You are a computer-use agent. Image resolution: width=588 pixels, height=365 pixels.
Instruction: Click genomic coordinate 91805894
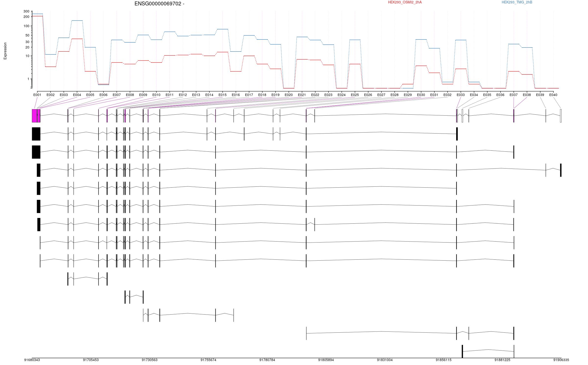tap(326, 360)
